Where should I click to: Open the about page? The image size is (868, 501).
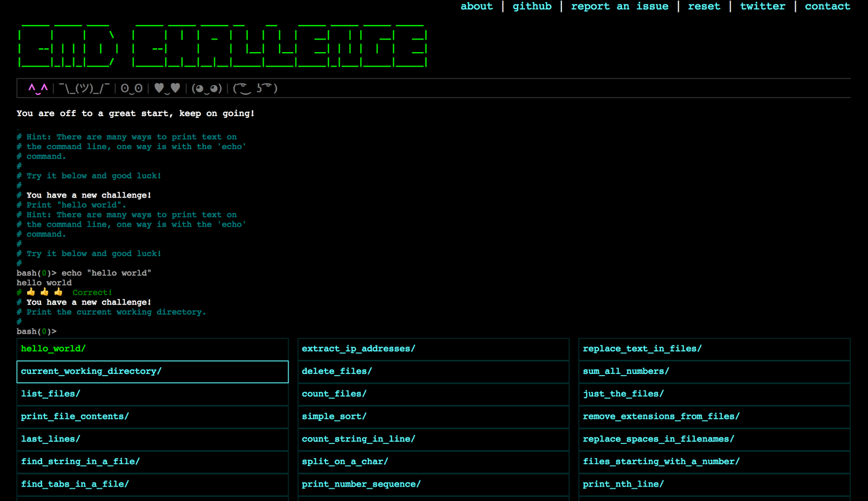(x=476, y=6)
